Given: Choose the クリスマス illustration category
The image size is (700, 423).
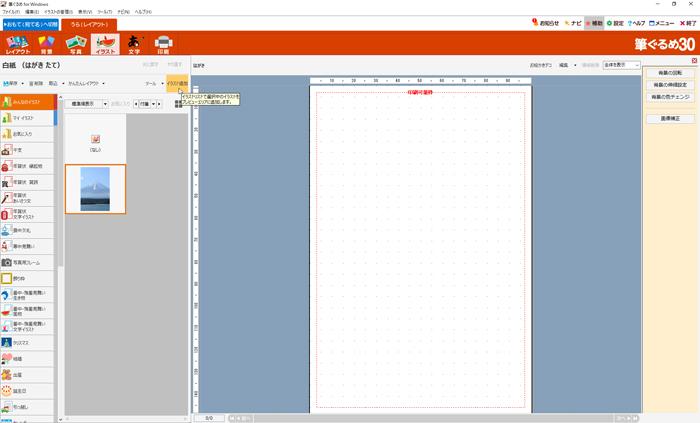Looking at the screenshot, I should [27, 342].
